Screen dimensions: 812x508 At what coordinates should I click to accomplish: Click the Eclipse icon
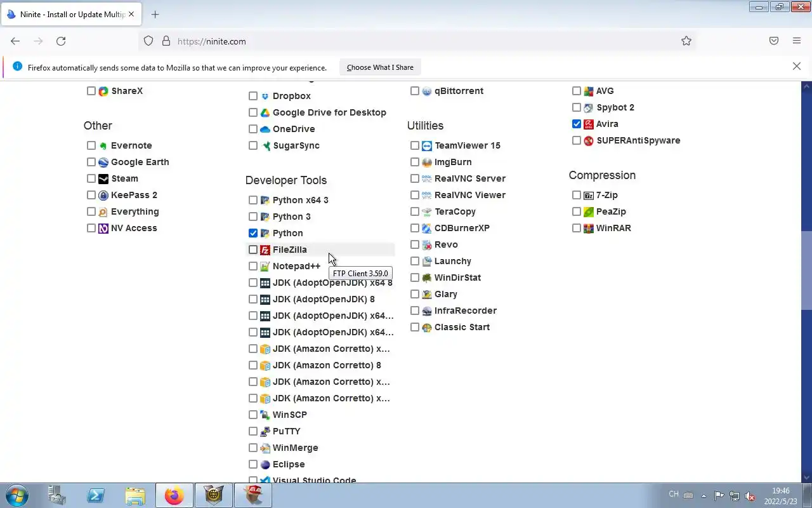tap(265, 464)
